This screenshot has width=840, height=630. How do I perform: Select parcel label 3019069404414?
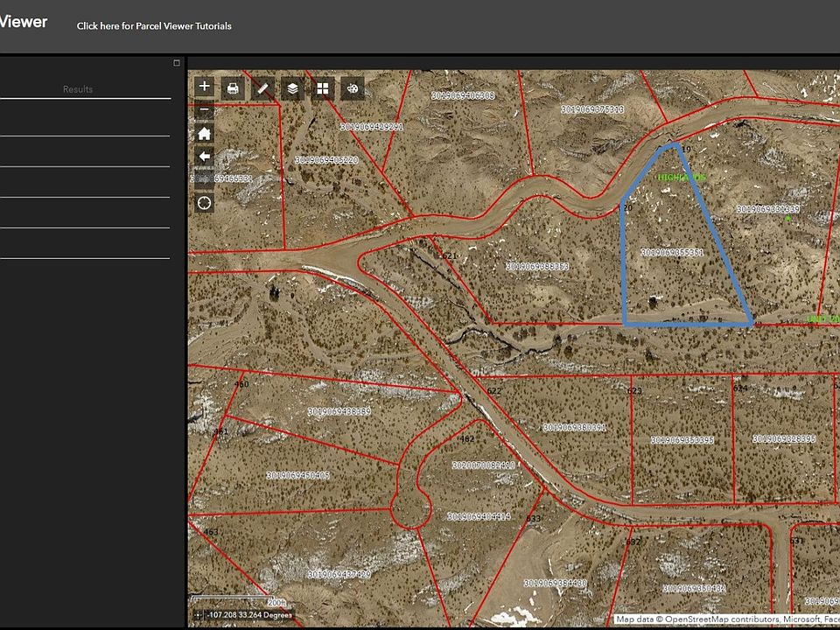click(479, 516)
